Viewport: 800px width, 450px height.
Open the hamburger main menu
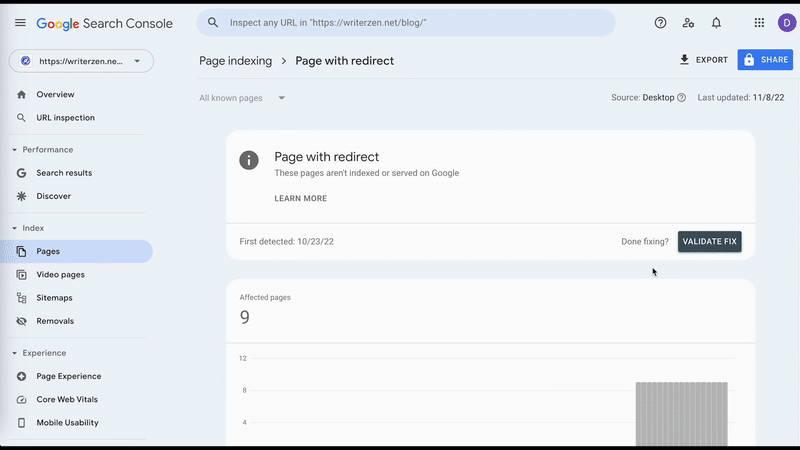pos(20,23)
